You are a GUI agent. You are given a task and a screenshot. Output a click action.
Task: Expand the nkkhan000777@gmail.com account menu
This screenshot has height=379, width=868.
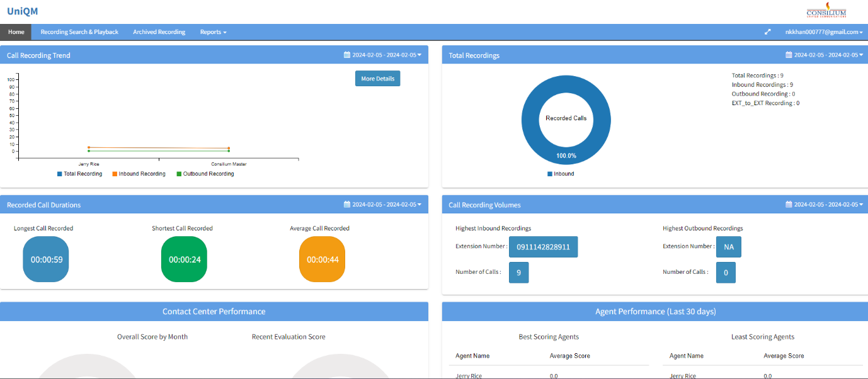pos(823,32)
